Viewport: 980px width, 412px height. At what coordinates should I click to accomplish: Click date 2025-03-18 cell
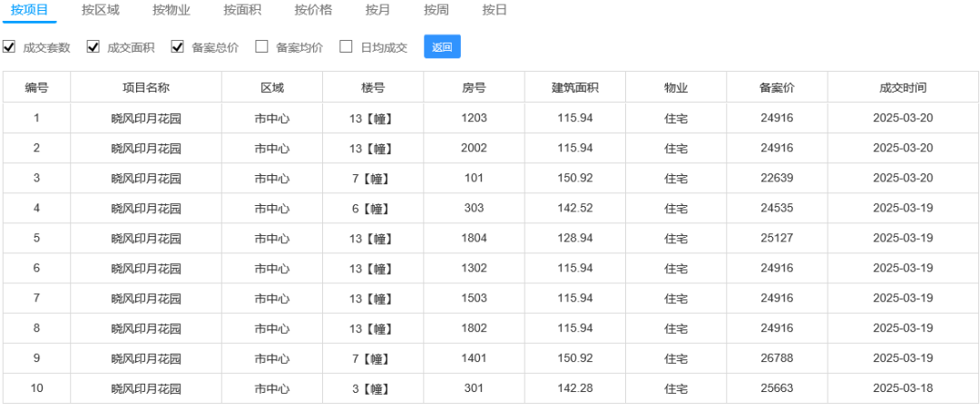coord(903,387)
